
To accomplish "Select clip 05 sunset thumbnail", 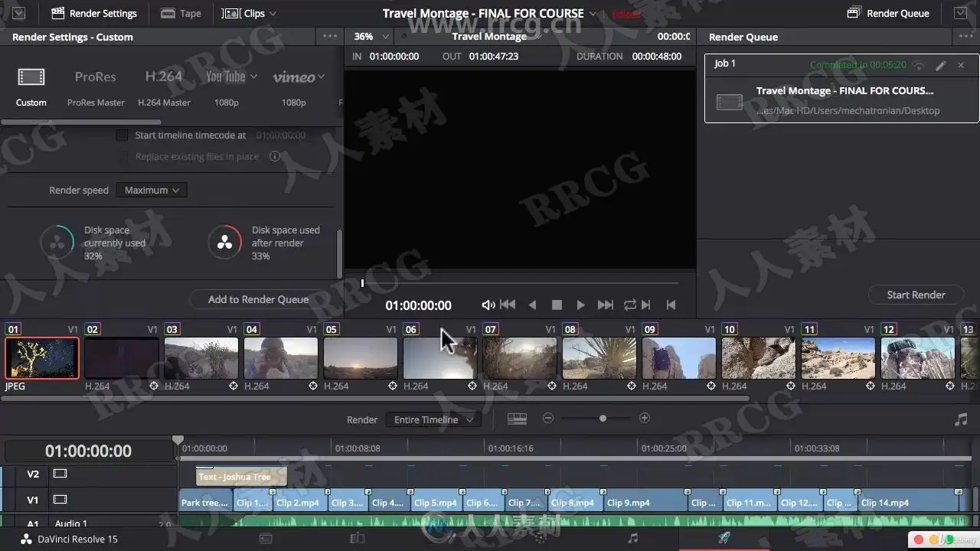I will click(361, 358).
